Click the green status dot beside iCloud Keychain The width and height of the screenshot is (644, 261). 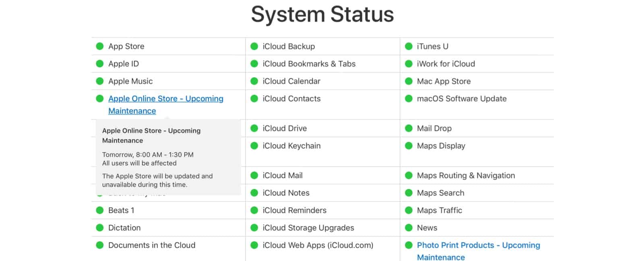[254, 146]
